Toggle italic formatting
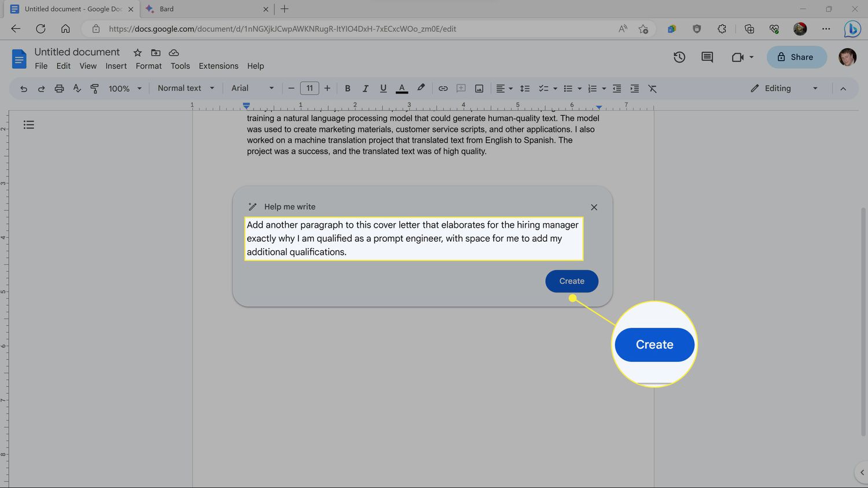The height and width of the screenshot is (488, 868). tap(365, 88)
